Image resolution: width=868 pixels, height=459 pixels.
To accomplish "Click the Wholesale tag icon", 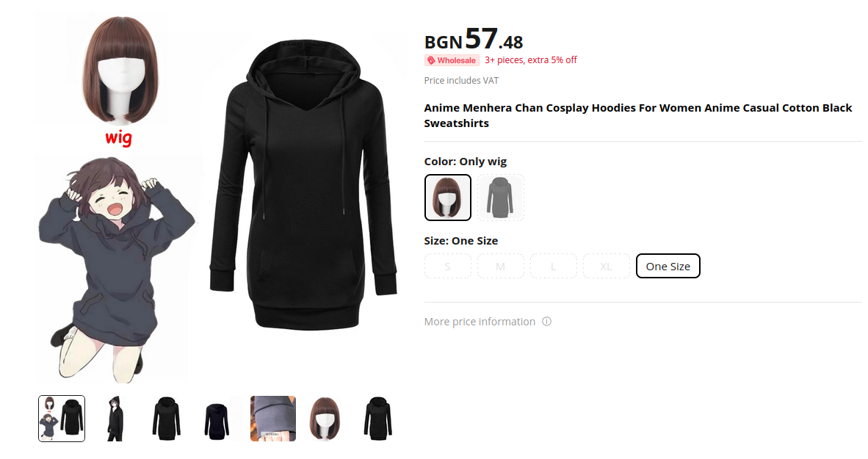I will [430, 60].
